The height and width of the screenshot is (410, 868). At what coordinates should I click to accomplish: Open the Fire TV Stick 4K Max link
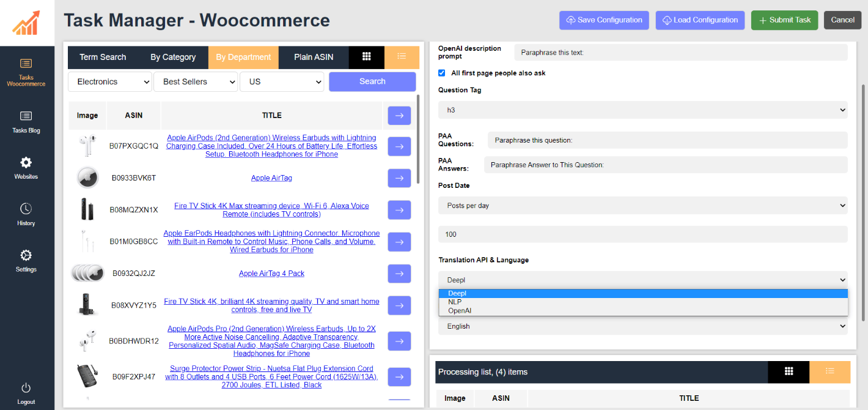(271, 210)
